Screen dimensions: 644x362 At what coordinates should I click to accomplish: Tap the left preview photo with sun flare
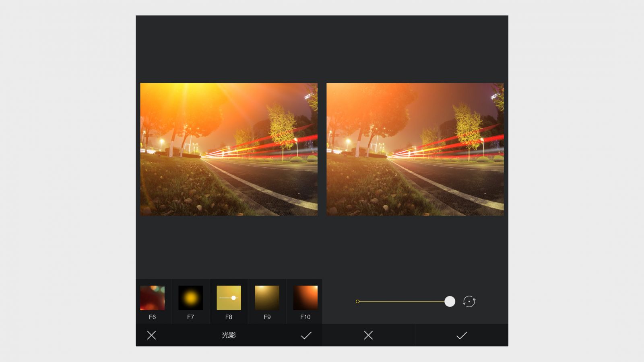(x=229, y=149)
